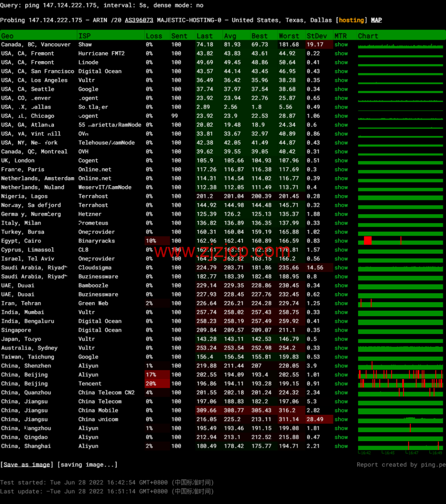Screen dimensions: 446x504
Task: Click the orange hosting tag
Action: (x=351, y=20)
